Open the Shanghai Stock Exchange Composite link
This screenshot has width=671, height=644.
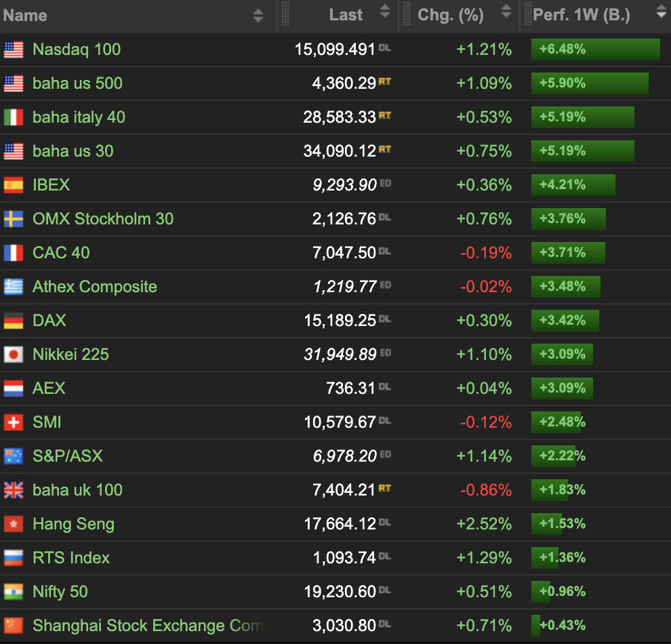[x=148, y=626]
